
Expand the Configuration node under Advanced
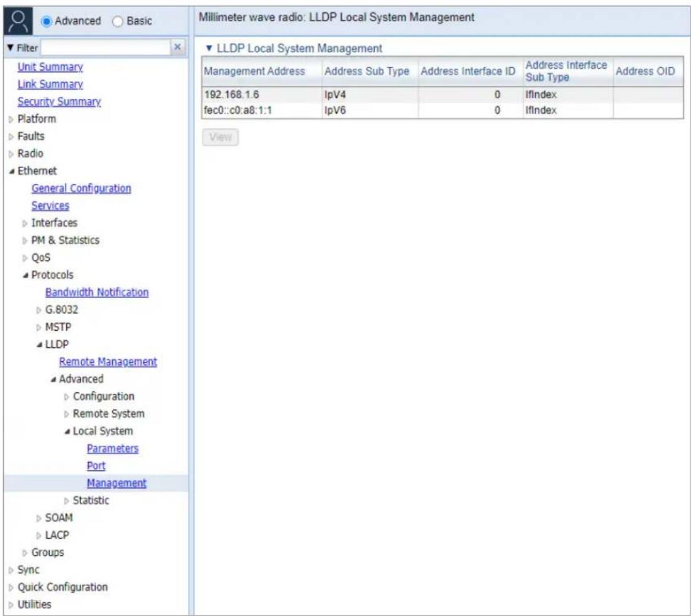(x=66, y=397)
